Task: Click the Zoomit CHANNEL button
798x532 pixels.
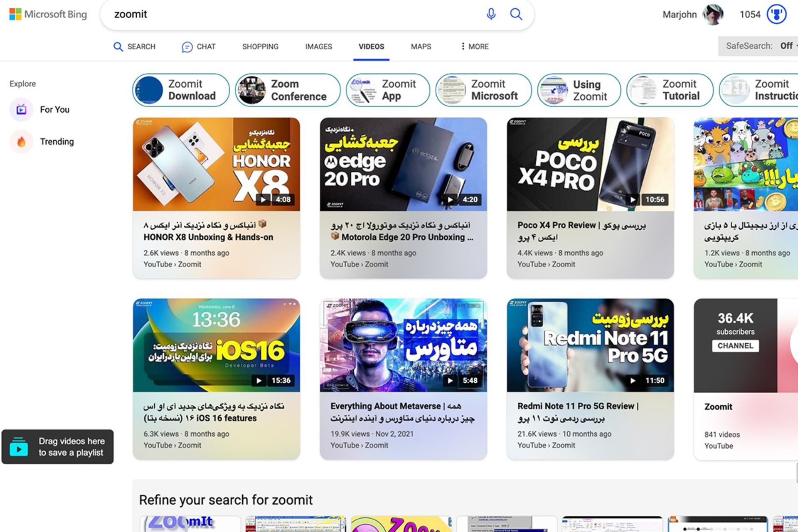Action: tap(735, 346)
